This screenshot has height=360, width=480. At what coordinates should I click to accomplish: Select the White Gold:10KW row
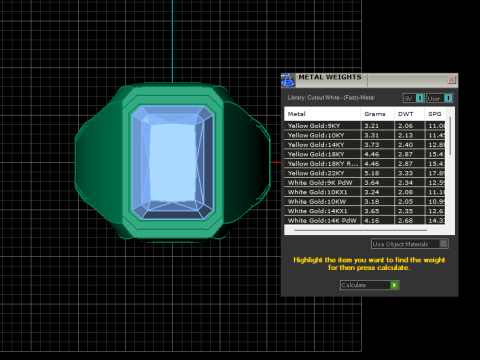pyautogui.click(x=365, y=202)
